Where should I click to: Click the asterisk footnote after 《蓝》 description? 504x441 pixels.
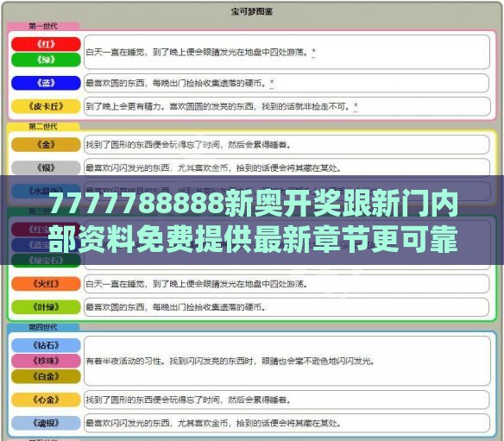click(x=272, y=83)
